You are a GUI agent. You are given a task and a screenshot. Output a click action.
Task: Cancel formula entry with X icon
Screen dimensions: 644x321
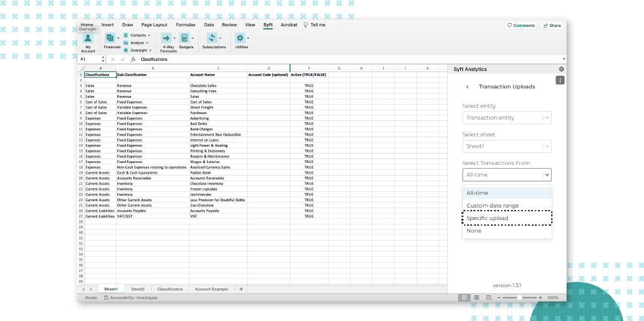[x=113, y=59]
